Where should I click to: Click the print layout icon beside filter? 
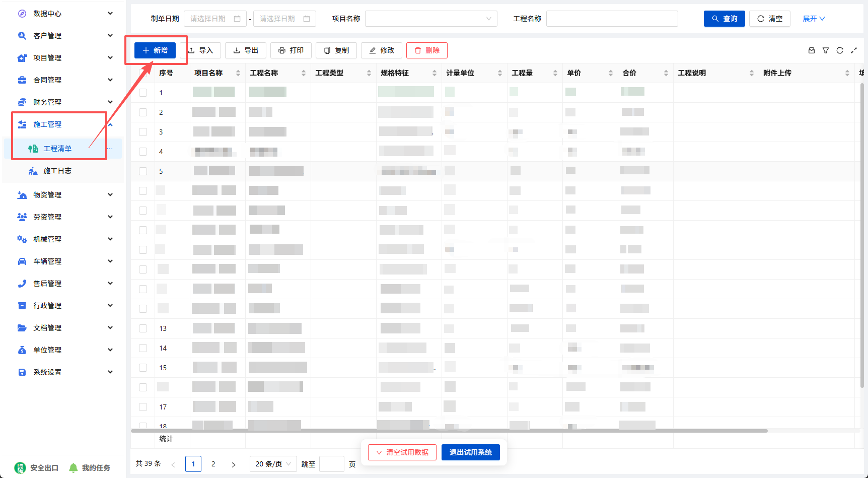point(812,50)
